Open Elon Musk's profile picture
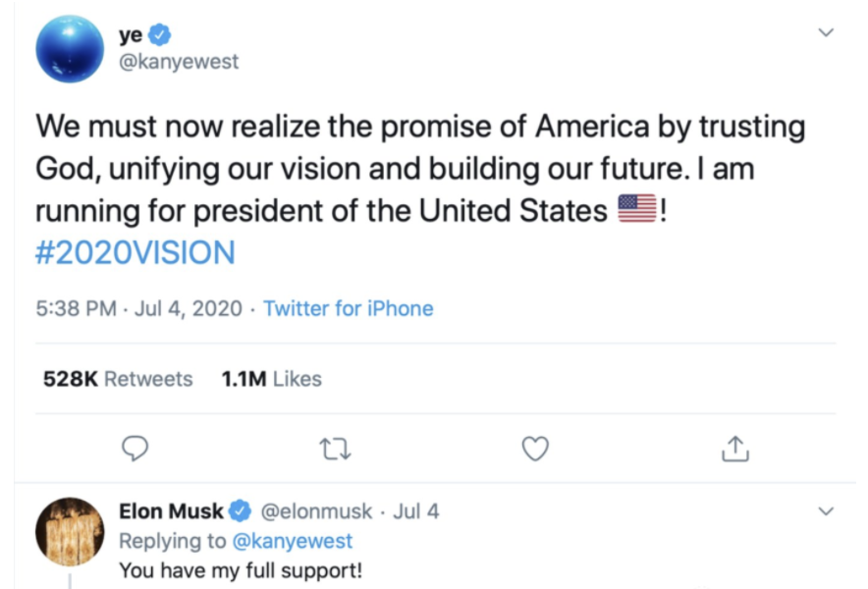The image size is (868, 589). [70, 531]
